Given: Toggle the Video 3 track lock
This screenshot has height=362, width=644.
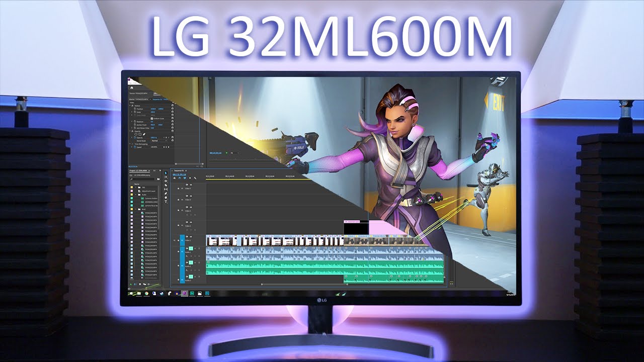Looking at the screenshot, I should [x=178, y=210].
